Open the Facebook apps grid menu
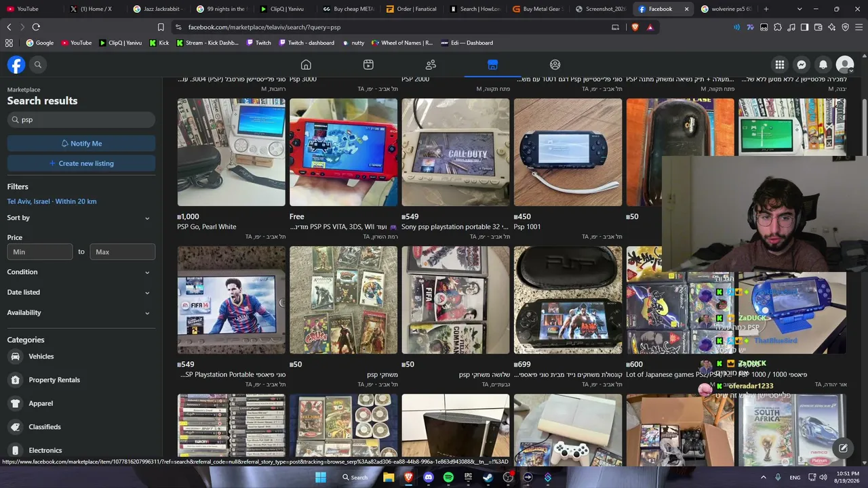This screenshot has height=488, width=868. (x=780, y=64)
